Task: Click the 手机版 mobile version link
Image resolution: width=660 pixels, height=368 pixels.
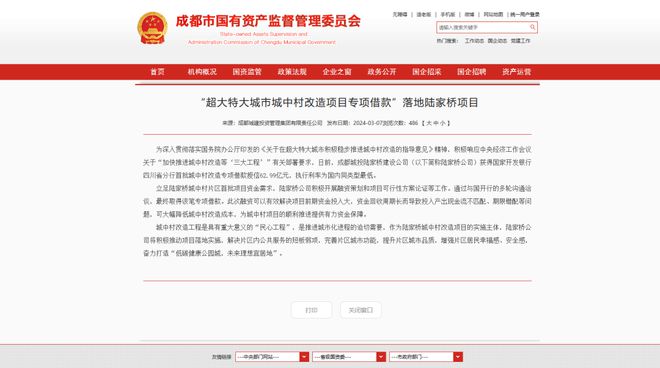Action: [447, 14]
